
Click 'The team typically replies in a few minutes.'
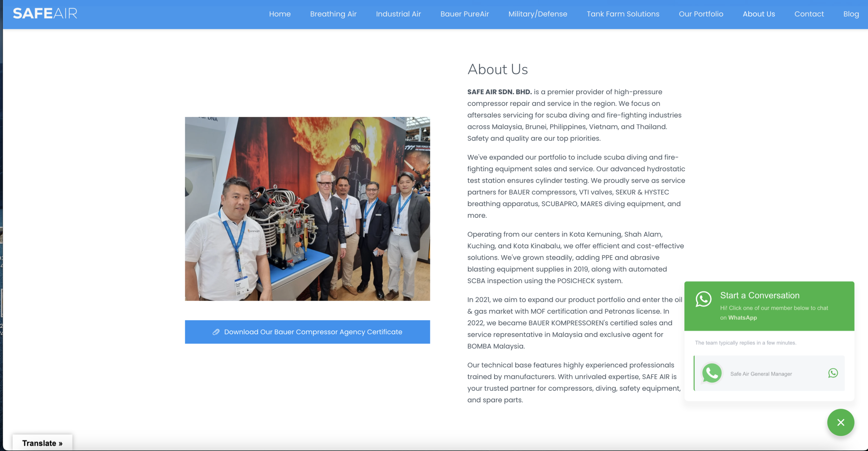tap(746, 343)
